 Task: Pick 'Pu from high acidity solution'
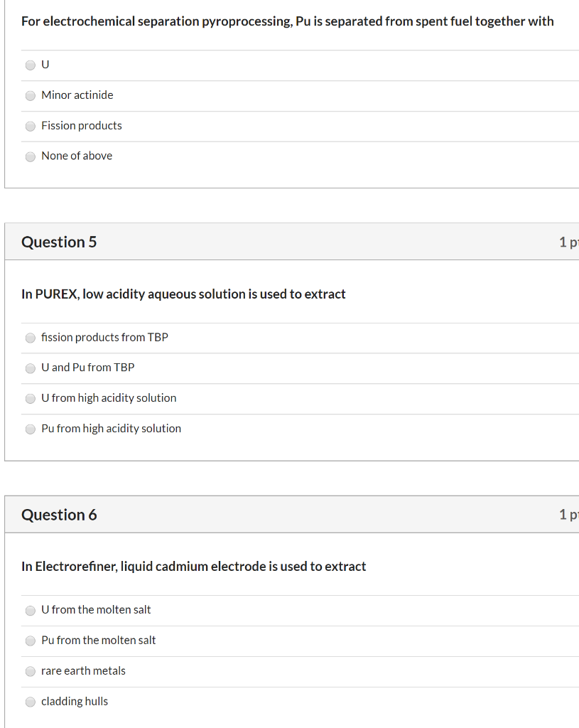pos(30,429)
